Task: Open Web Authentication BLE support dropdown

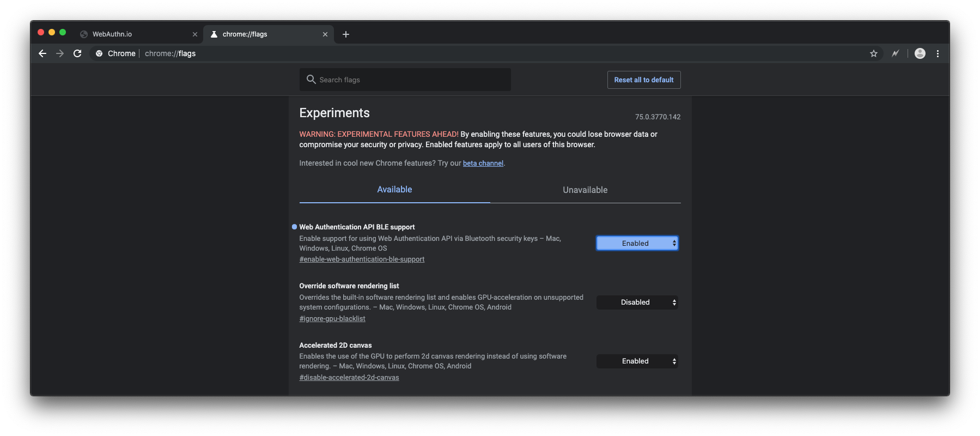Action: coord(637,243)
